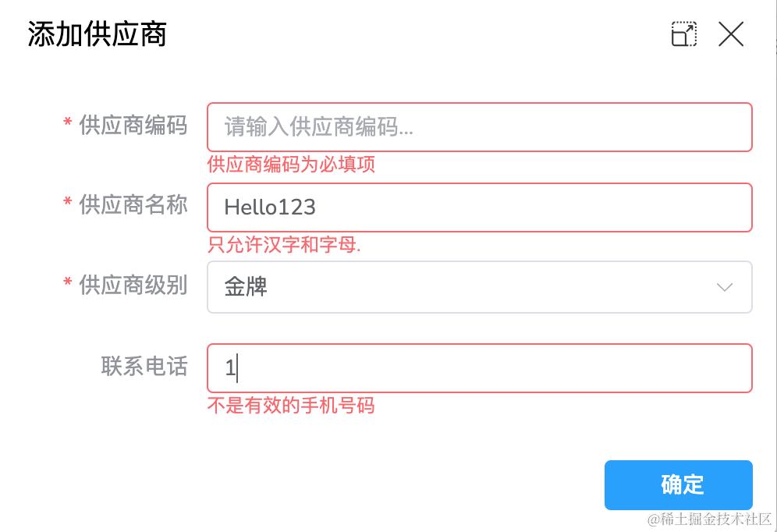
Task: Click the 供应商名称 field label
Action: pos(133,205)
